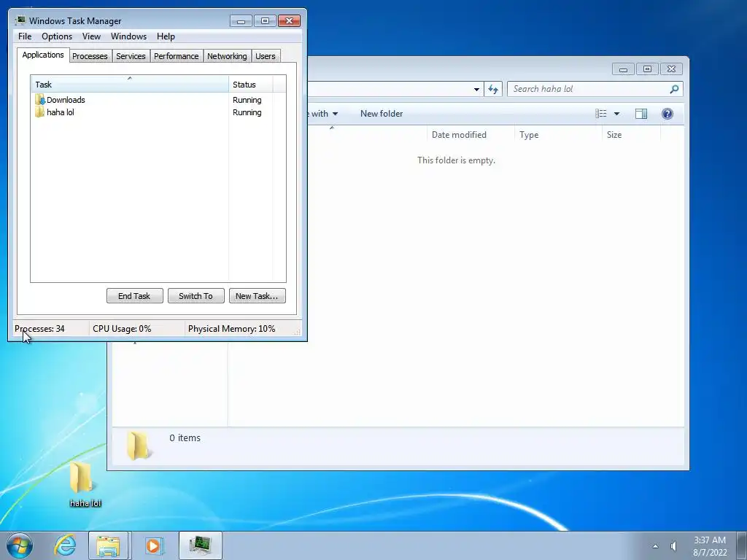Click the Processes: 34 status text
Viewport: 747px width, 560px height.
tap(39, 329)
